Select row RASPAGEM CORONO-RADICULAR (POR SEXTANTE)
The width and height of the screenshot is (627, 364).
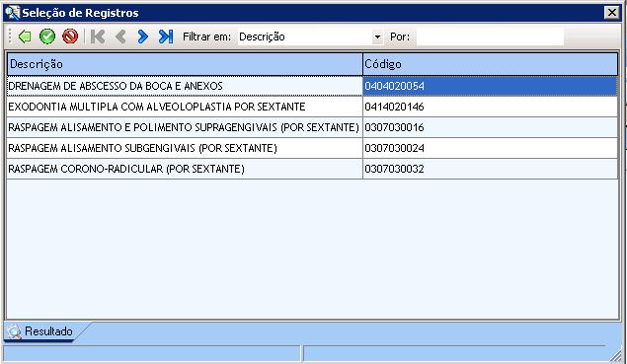click(x=185, y=169)
